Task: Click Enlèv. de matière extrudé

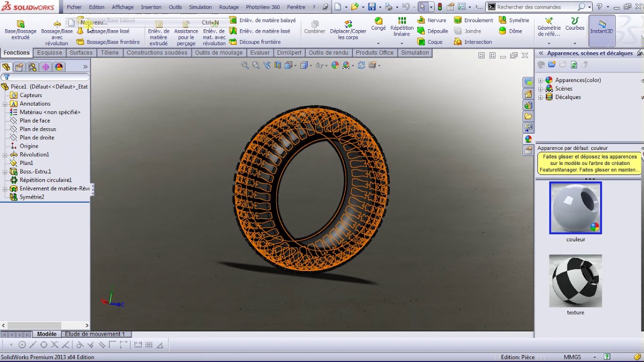Action: [x=158, y=34]
